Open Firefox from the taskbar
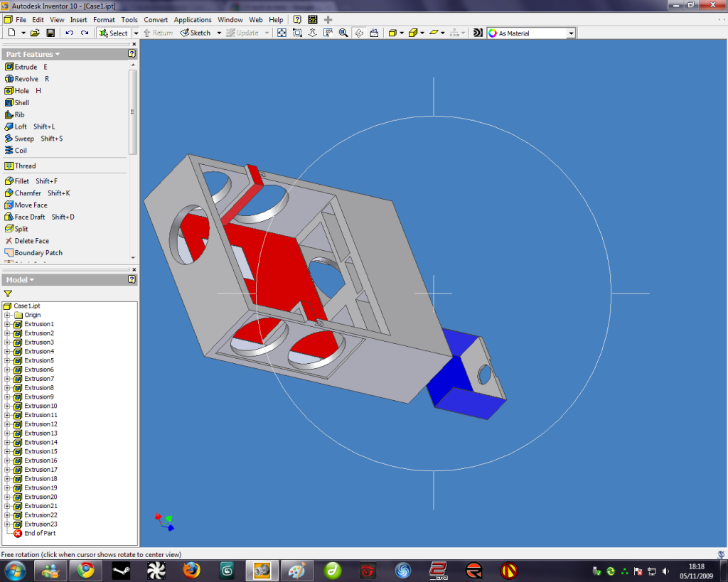 click(191, 571)
